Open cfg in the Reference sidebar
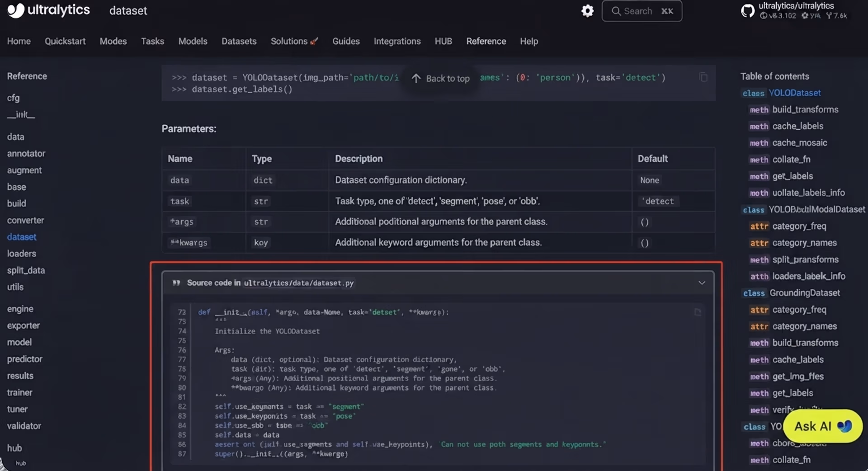This screenshot has height=471, width=868. [x=13, y=98]
